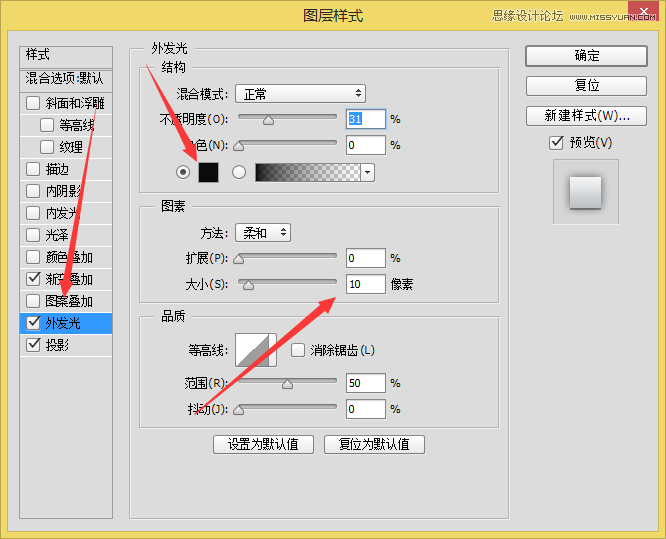This screenshot has height=539, width=666.
Task: Enable the 消除锯齿(L) checkbox
Action: 298,350
